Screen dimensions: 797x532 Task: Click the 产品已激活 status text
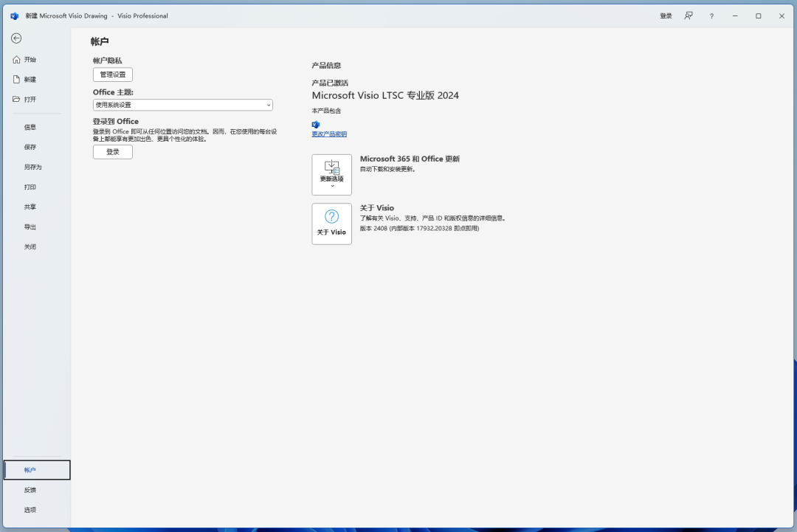tap(330, 83)
